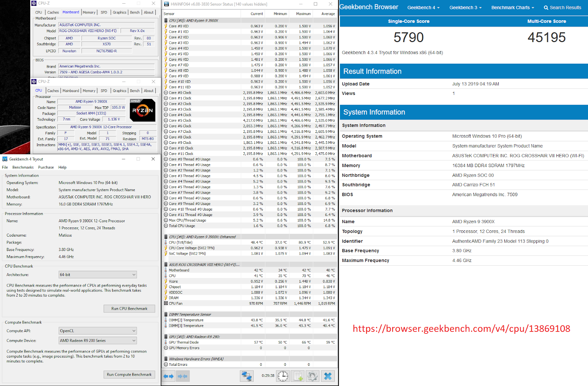Select the 'Windows Hardware Errors (WHEA)' group row

250,359
